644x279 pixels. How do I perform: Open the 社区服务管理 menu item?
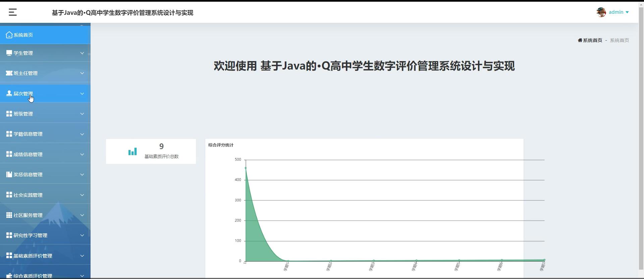[x=45, y=215]
